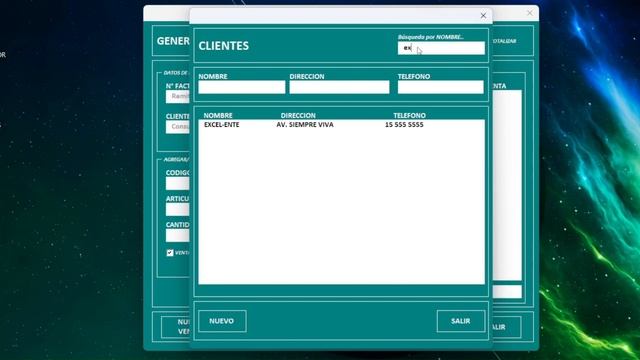Click the CLIENTES title heading
The width and height of the screenshot is (640, 360).
pos(224,46)
